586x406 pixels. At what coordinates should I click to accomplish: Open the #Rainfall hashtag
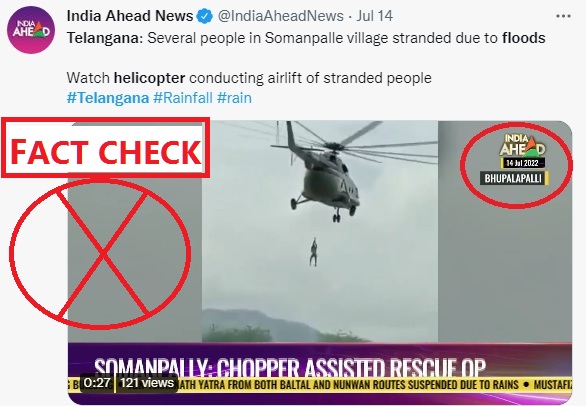tap(183, 98)
